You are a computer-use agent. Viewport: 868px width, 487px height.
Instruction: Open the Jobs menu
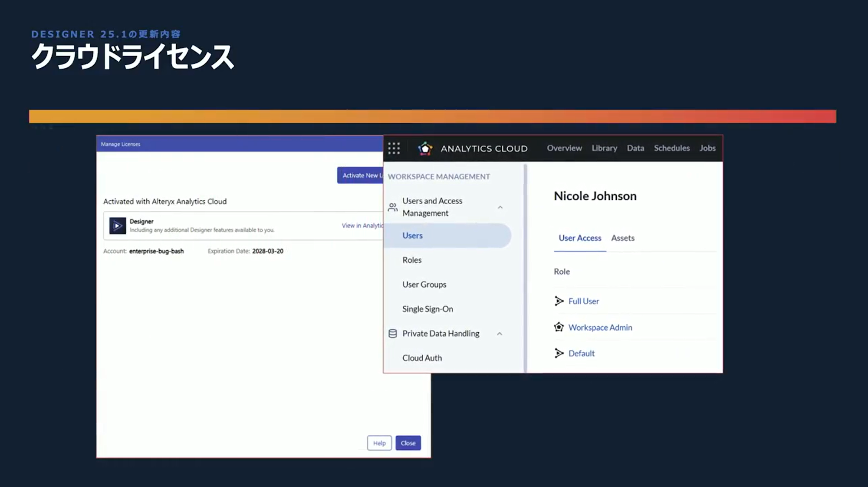coord(707,148)
